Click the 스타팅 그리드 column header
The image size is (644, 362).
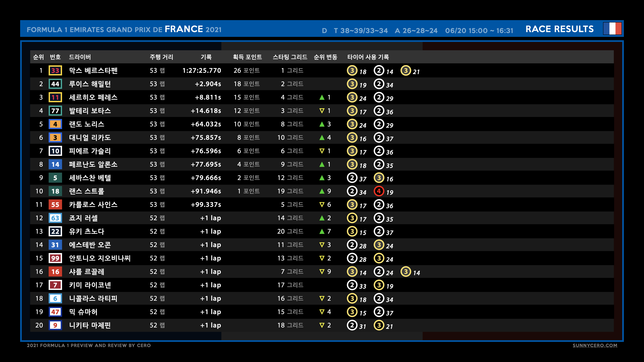click(290, 57)
